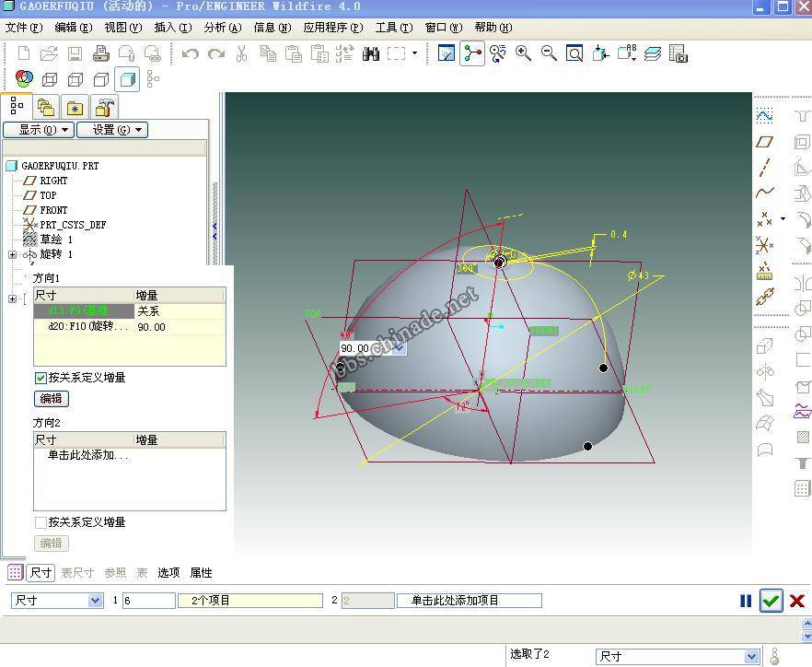This screenshot has height=667, width=812.
Task: Click the Save diskette icon
Action: [x=75, y=53]
